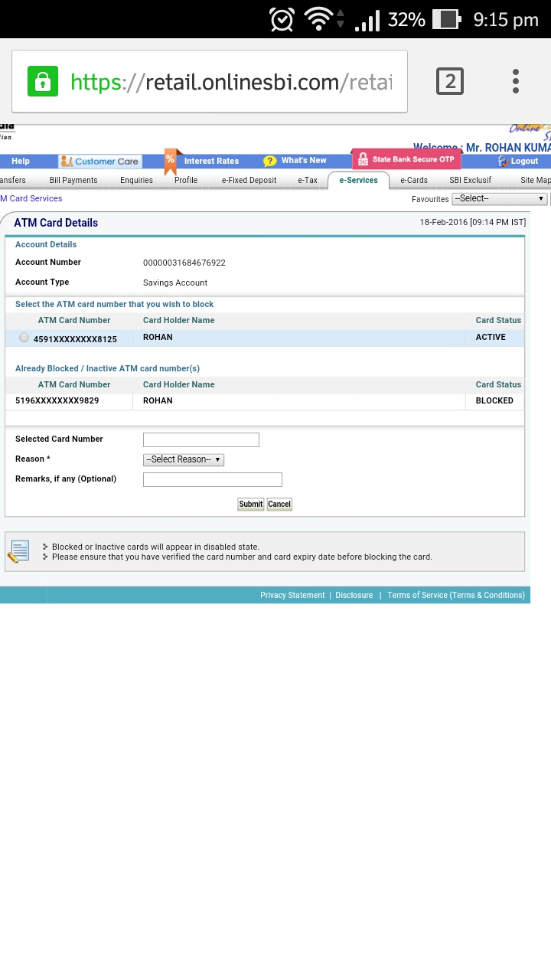Open the browser tab switcher showing 2
551x980 pixels.
click(x=450, y=81)
